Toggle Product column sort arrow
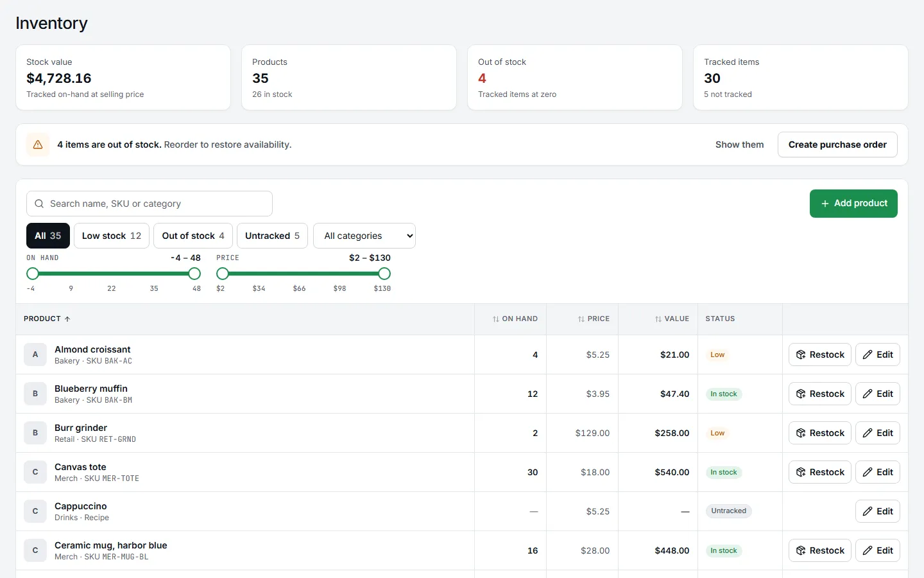Viewport: 924px width, 578px height. pyautogui.click(x=67, y=319)
